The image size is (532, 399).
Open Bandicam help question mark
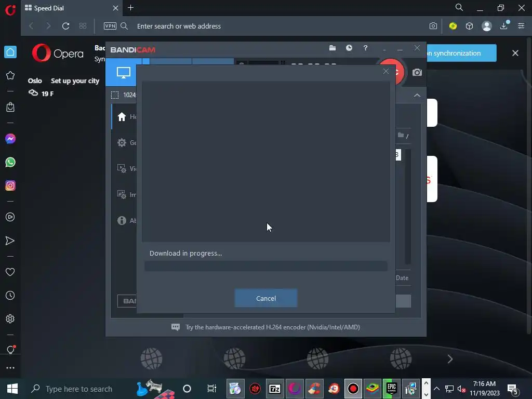pos(365,48)
